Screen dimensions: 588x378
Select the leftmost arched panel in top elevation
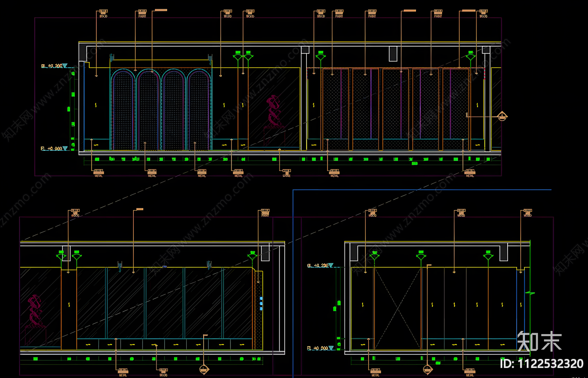pos(123,110)
